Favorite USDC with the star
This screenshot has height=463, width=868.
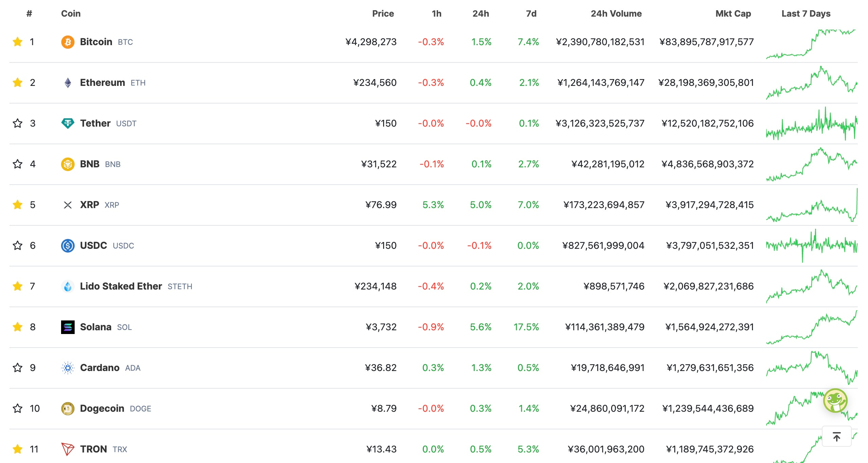[18, 245]
